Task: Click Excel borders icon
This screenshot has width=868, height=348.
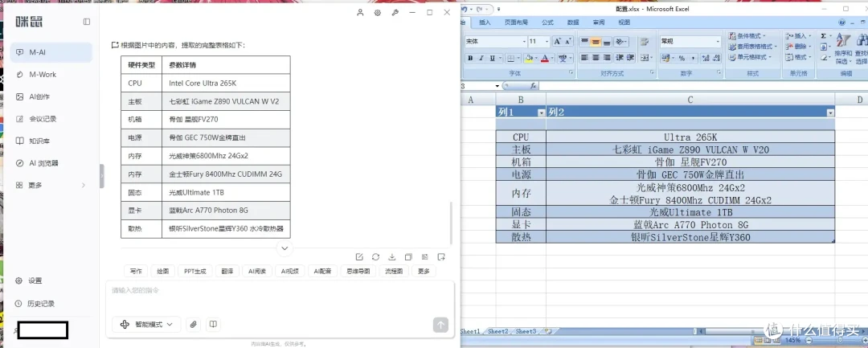Action: pos(510,58)
